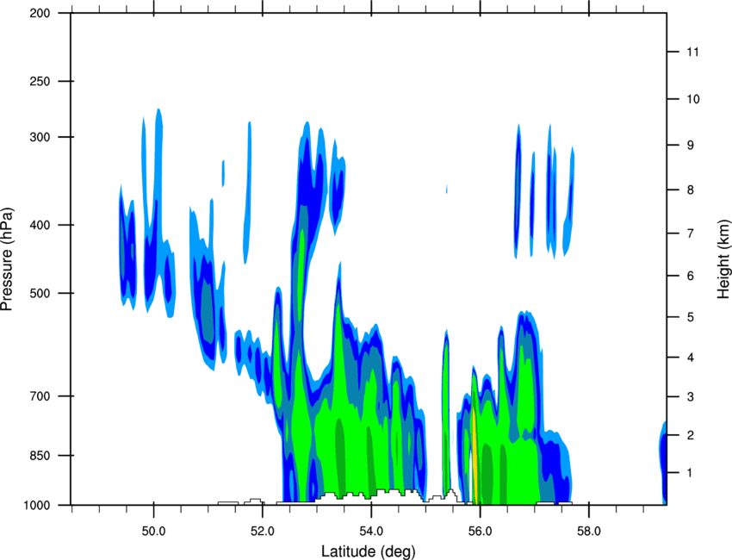This screenshot has width=732, height=560.
Task: Select the 500 pressure tick label
Action: [40, 293]
